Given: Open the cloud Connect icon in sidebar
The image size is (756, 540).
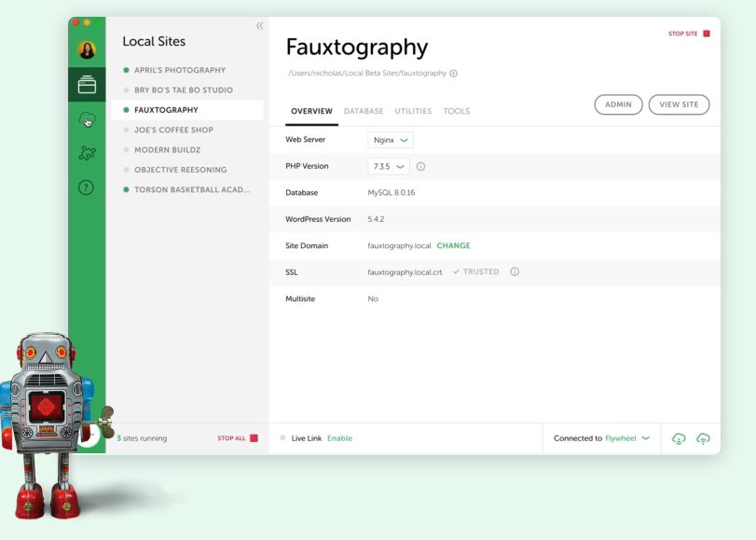Looking at the screenshot, I should [x=87, y=118].
